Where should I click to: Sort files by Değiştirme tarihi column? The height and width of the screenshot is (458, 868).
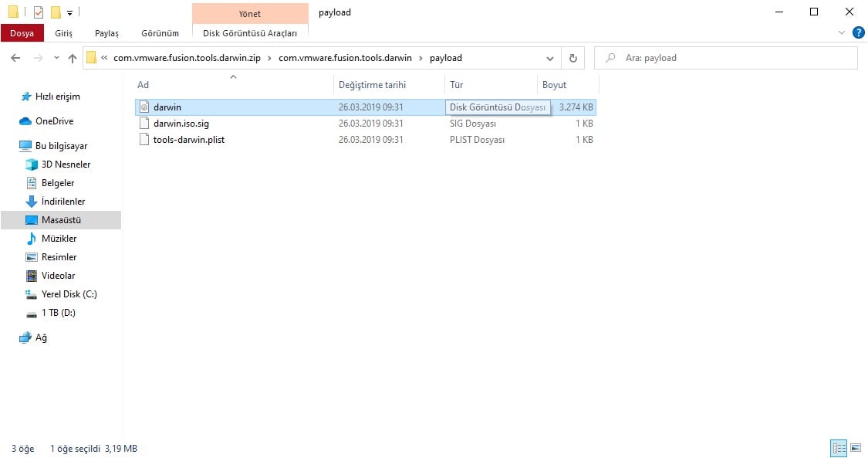pos(372,85)
